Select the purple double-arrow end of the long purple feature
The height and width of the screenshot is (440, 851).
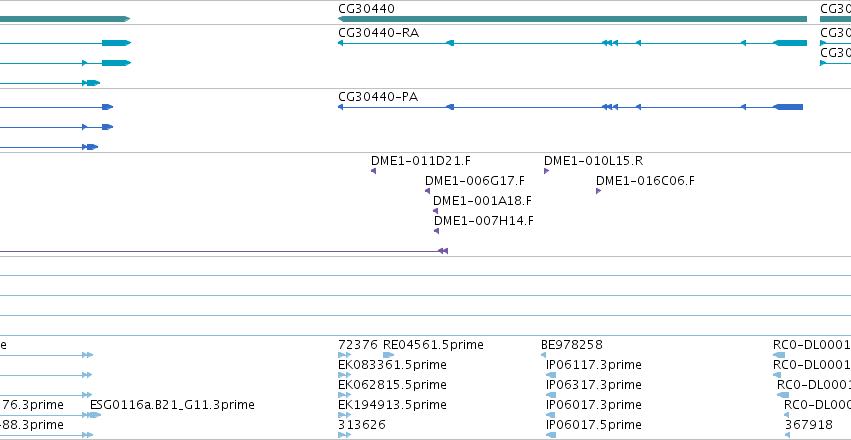(x=443, y=251)
